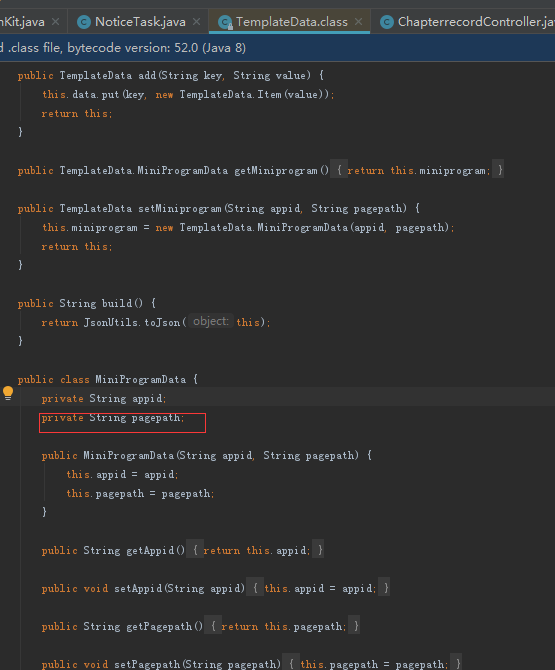This screenshot has width=555, height=670.
Task: Click the yellow intention lightbulb icon
Action: click(8, 393)
